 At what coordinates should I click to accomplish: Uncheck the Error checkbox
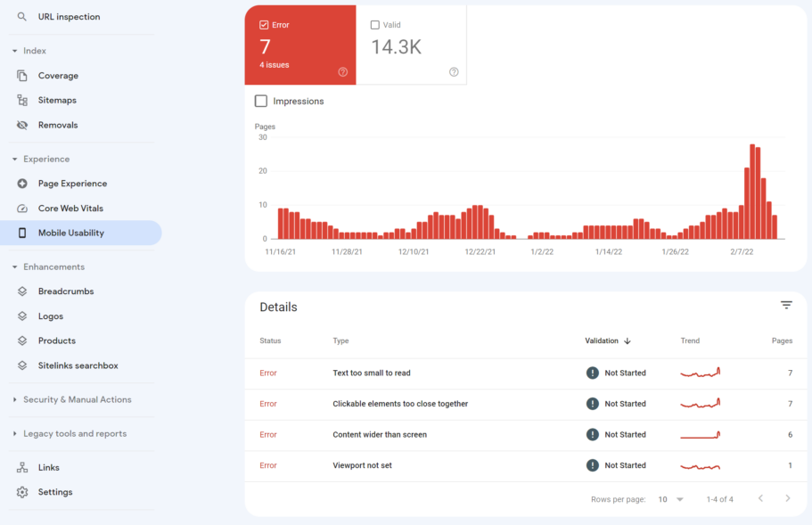point(264,25)
